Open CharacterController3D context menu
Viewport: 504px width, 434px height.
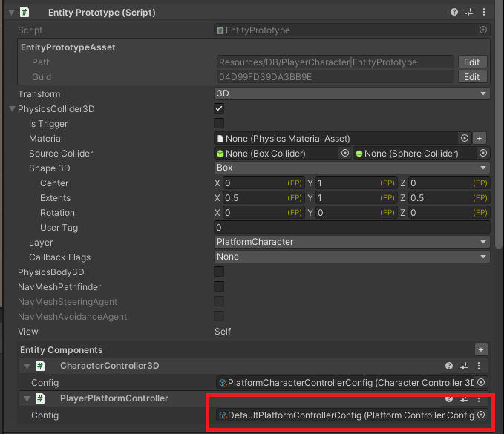point(479,366)
